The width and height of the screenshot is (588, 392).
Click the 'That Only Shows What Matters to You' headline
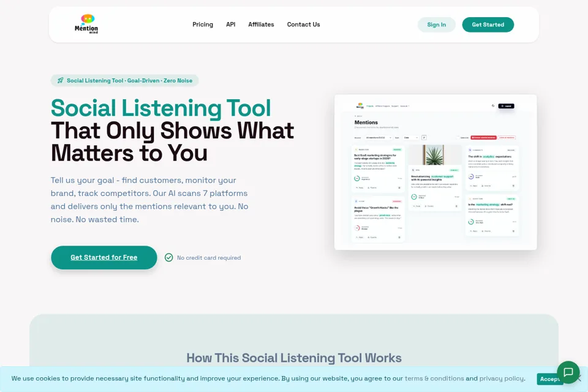point(172,142)
